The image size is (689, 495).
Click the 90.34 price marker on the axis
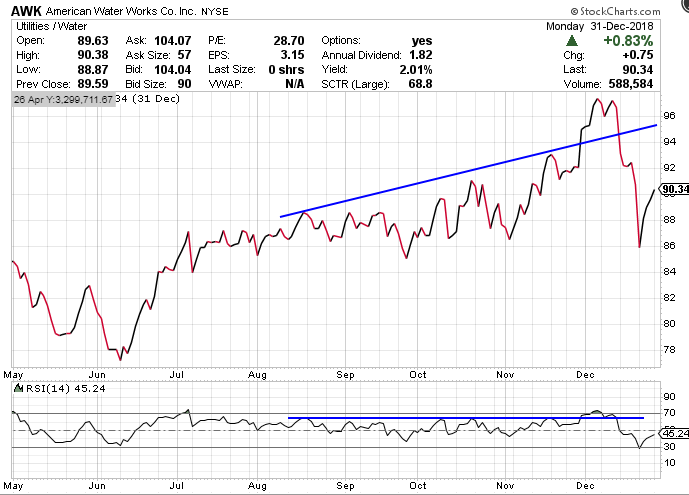tap(674, 189)
